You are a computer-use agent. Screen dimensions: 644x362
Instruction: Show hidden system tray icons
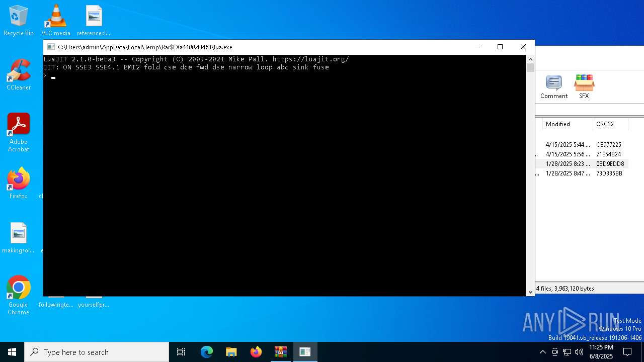(542, 352)
